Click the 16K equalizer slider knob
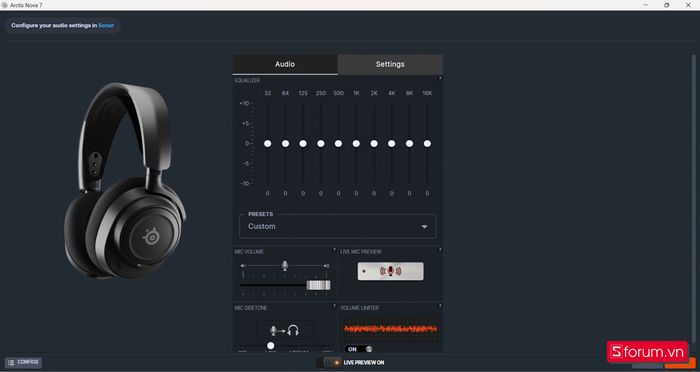 pyautogui.click(x=427, y=143)
